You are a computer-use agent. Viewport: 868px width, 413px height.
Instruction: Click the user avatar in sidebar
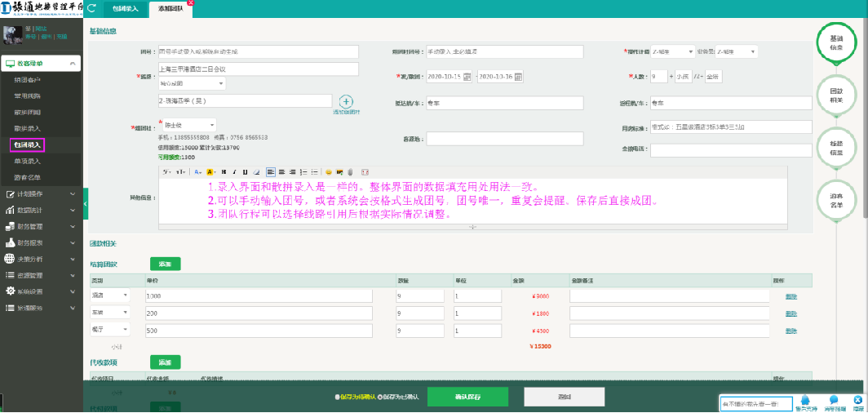click(x=13, y=35)
